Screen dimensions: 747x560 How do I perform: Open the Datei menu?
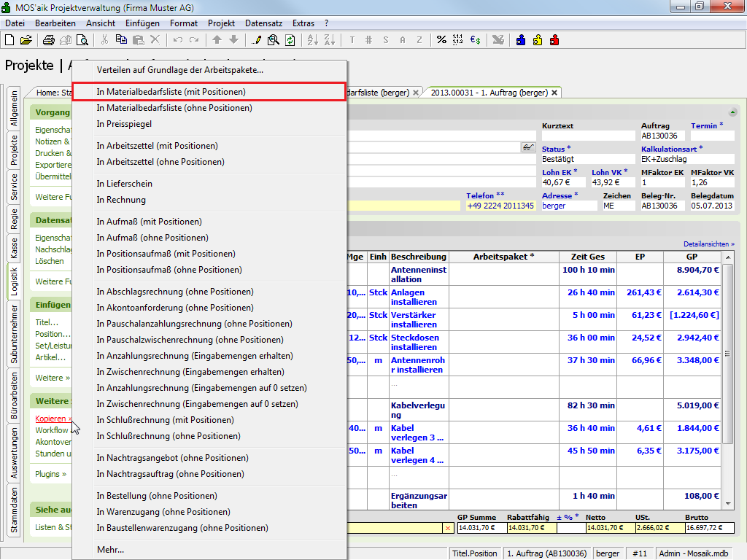pyautogui.click(x=15, y=23)
